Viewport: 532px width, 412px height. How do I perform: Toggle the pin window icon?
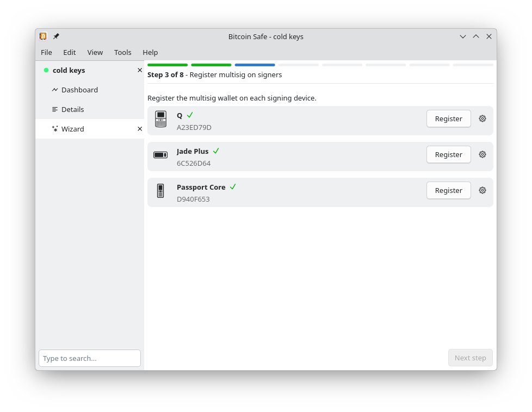tap(57, 36)
